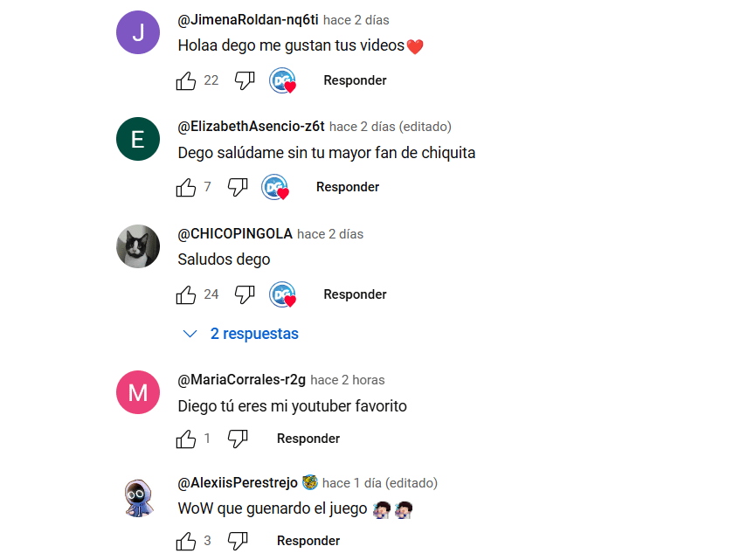
Task: Dislike AlexiisPerestrejo's comment
Action: click(238, 541)
